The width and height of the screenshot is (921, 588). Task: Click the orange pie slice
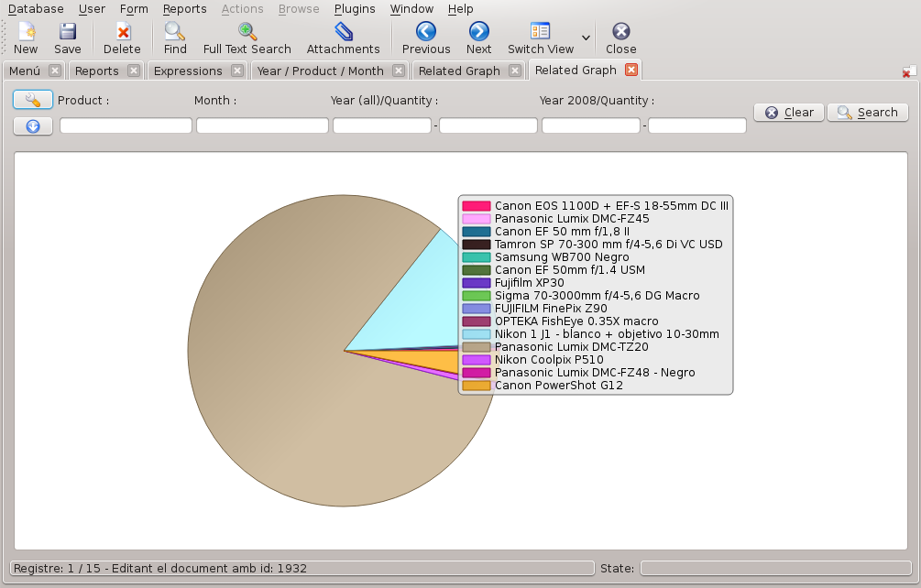tap(429, 359)
